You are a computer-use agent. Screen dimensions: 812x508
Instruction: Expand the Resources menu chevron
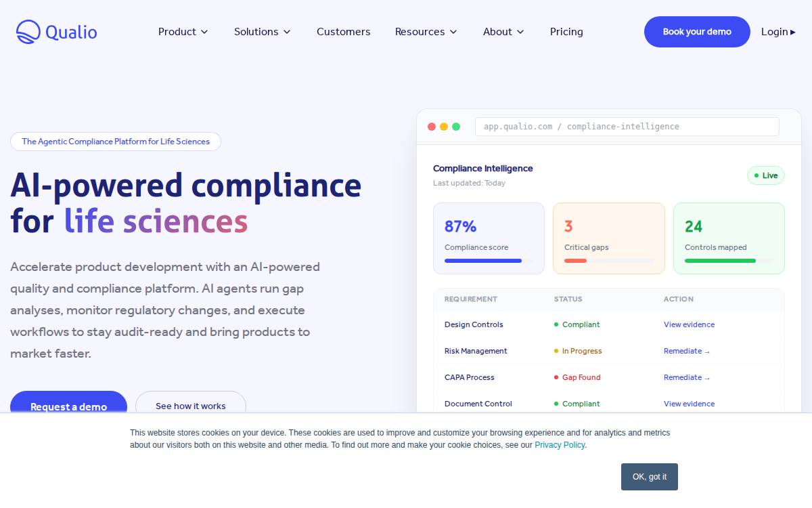(453, 32)
